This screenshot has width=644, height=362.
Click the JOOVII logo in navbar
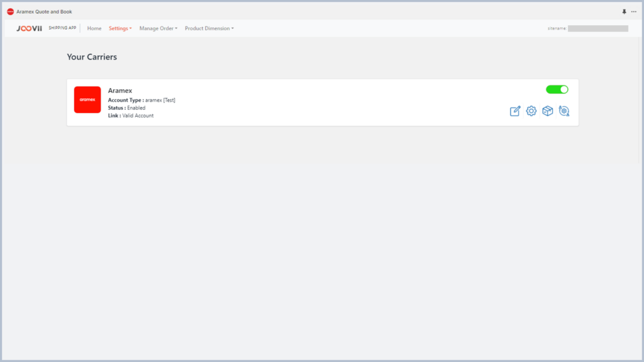coord(30,28)
